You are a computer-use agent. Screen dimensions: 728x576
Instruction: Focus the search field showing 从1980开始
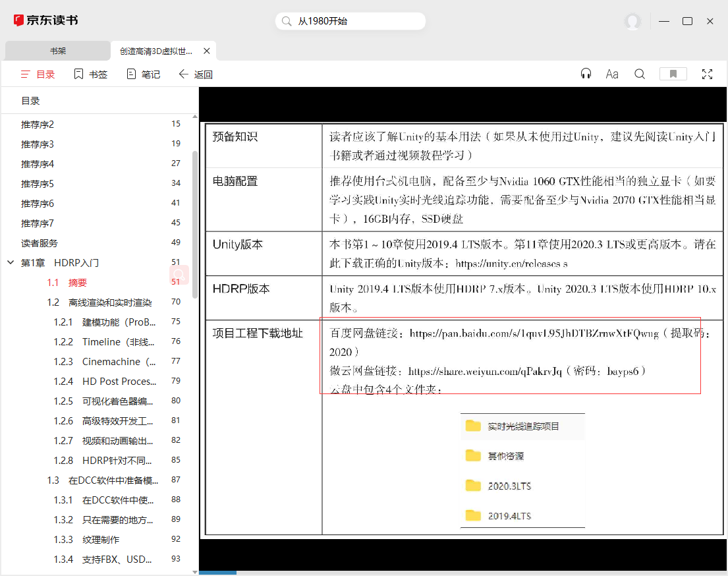pyautogui.click(x=350, y=21)
